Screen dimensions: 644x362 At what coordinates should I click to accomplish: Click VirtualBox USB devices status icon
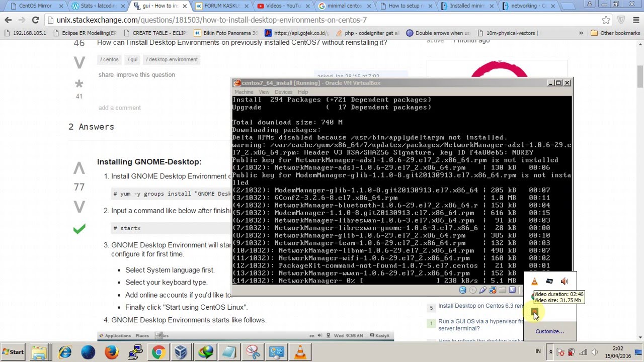(x=482, y=290)
